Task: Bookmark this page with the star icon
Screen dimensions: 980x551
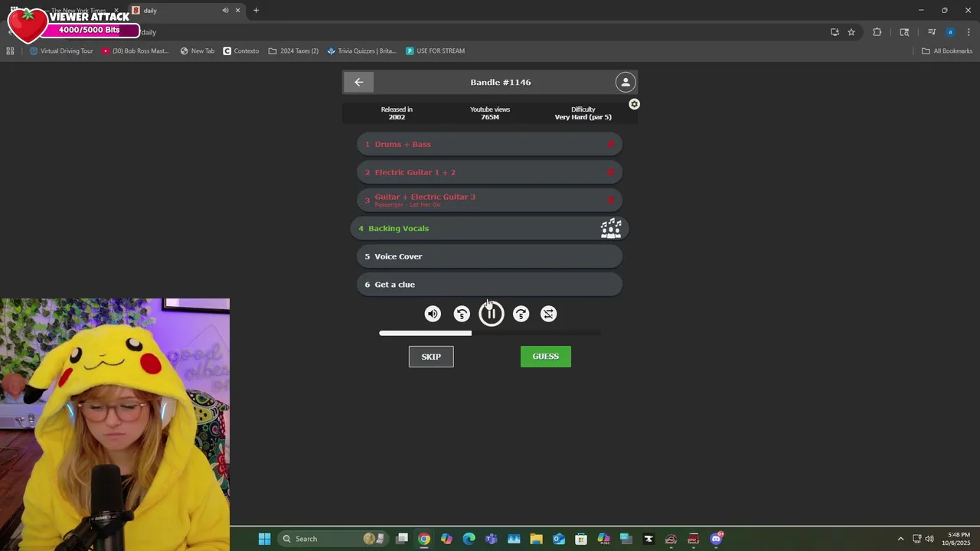Action: (851, 32)
